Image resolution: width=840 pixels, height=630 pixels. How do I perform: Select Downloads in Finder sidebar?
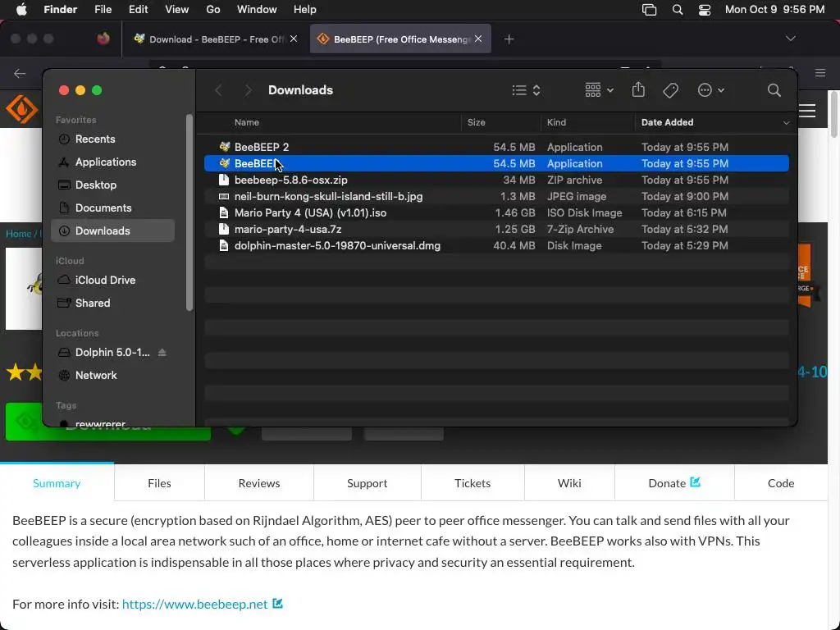[112, 231]
